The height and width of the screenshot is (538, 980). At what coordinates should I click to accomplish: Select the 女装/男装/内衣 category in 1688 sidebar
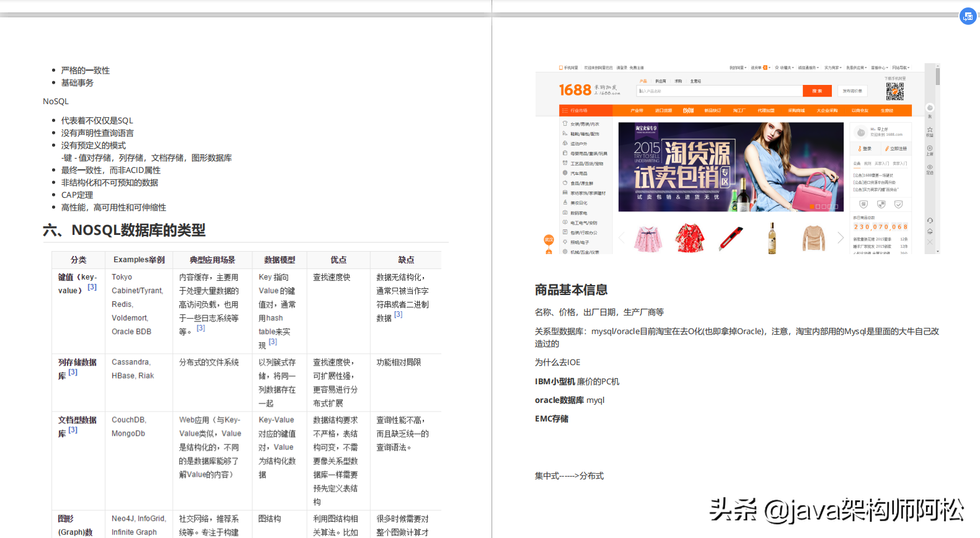pyautogui.click(x=584, y=124)
